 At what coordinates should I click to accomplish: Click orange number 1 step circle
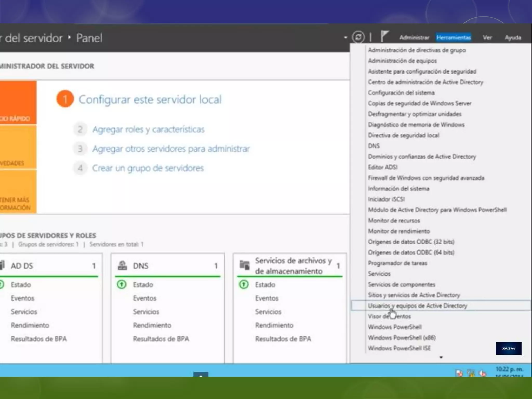pyautogui.click(x=65, y=99)
